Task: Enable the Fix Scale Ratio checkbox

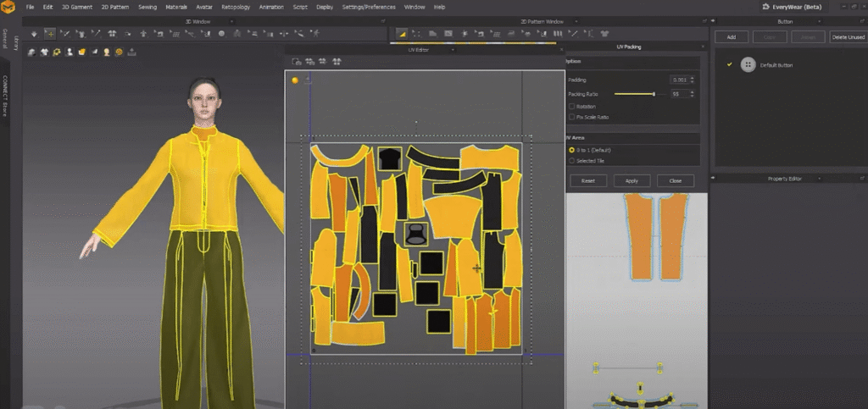Action: pyautogui.click(x=572, y=117)
